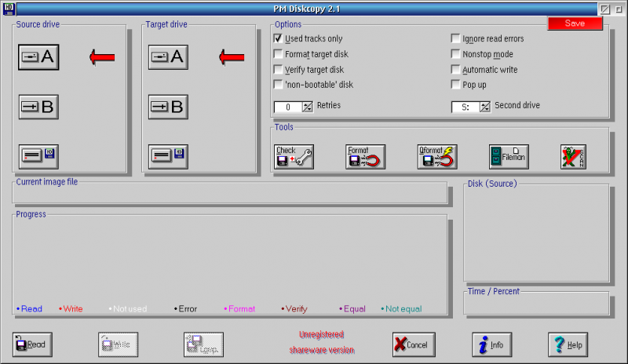Open the Qformat quick format tool
This screenshot has width=628, height=364.
tap(437, 157)
